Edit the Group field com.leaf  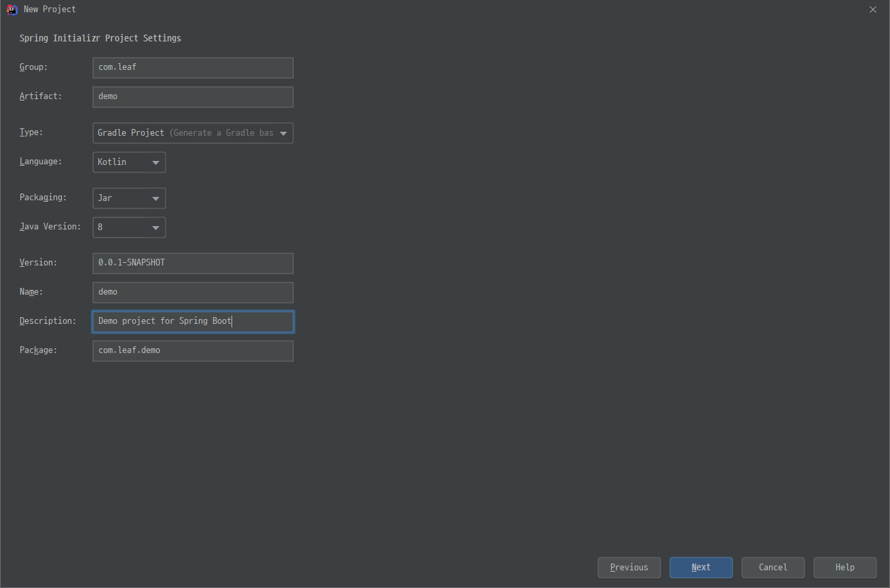coord(193,68)
